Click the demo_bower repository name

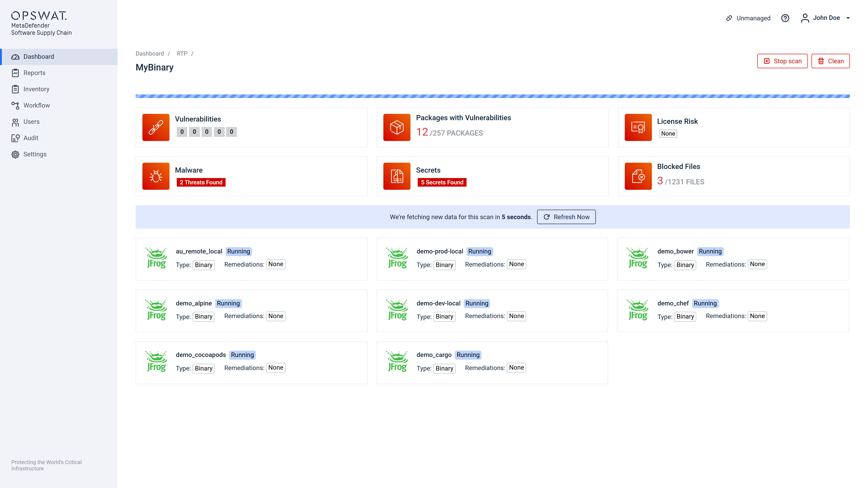(675, 251)
